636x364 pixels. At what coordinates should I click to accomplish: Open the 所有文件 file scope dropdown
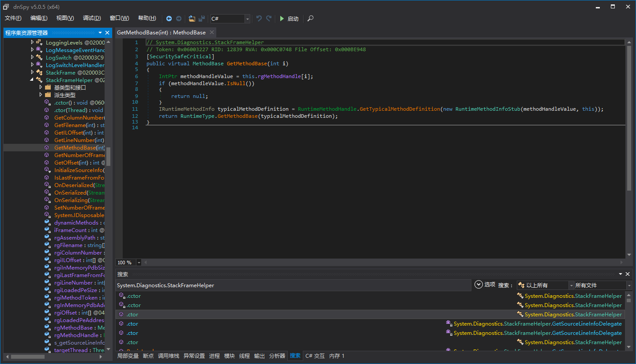(x=629, y=285)
